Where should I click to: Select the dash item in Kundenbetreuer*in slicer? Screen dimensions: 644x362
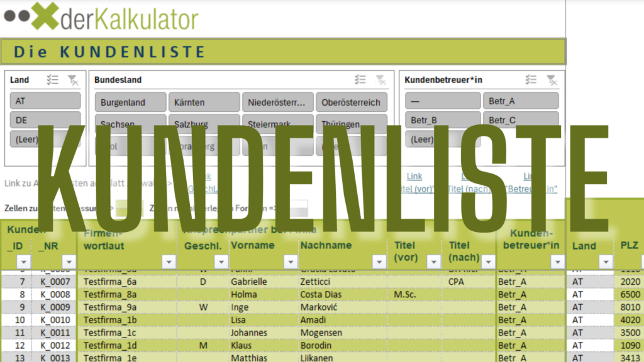[443, 101]
